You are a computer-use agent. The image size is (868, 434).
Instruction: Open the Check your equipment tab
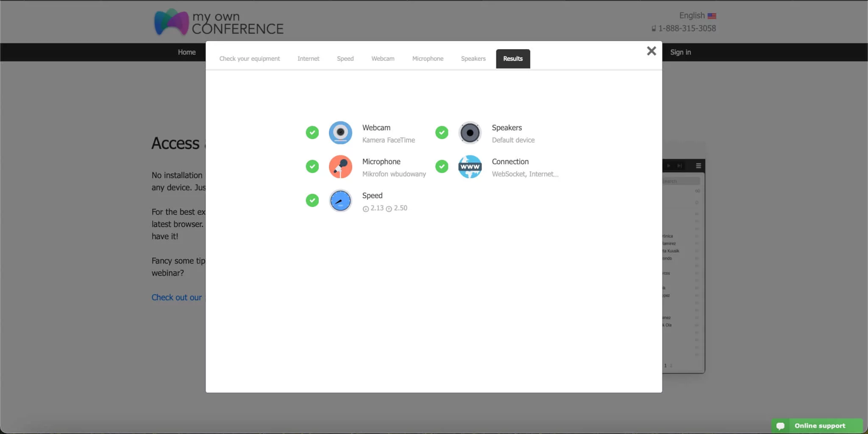(249, 59)
